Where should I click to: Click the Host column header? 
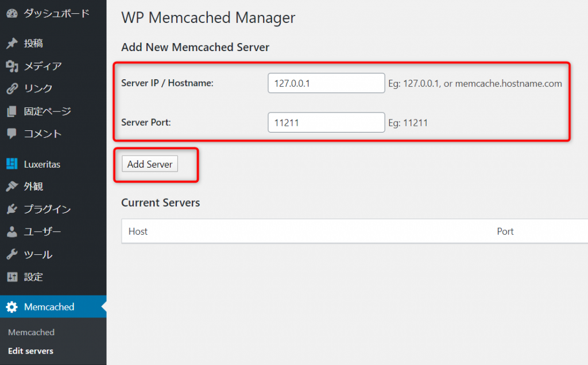[x=138, y=231]
